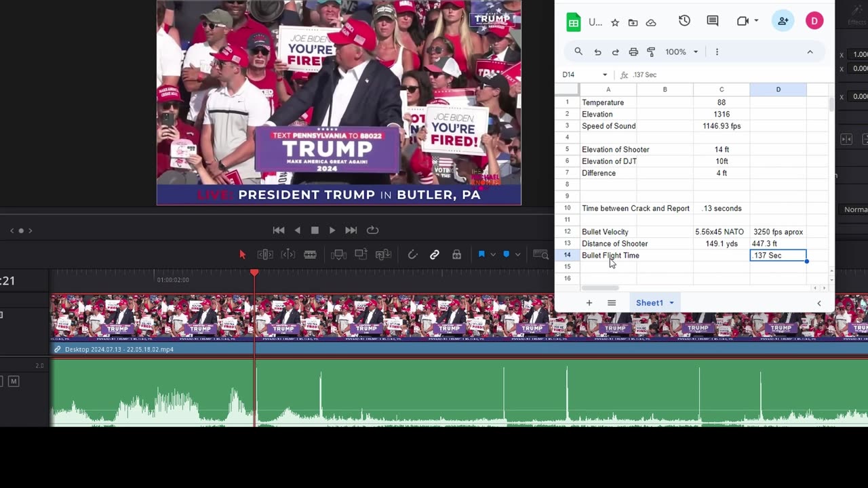Play the timeline in reverse
868x488 pixels.
click(297, 230)
